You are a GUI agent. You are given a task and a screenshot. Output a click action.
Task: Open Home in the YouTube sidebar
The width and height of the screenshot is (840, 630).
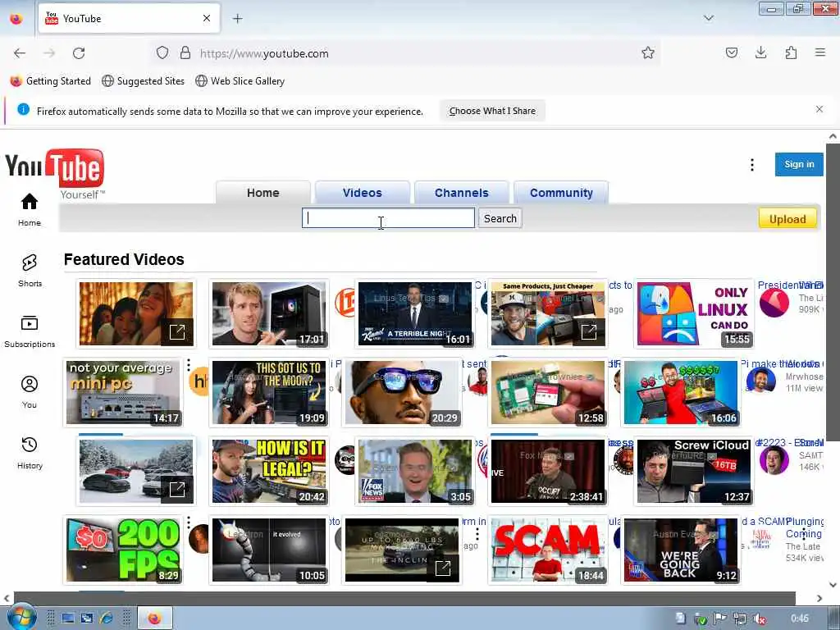coord(30,210)
